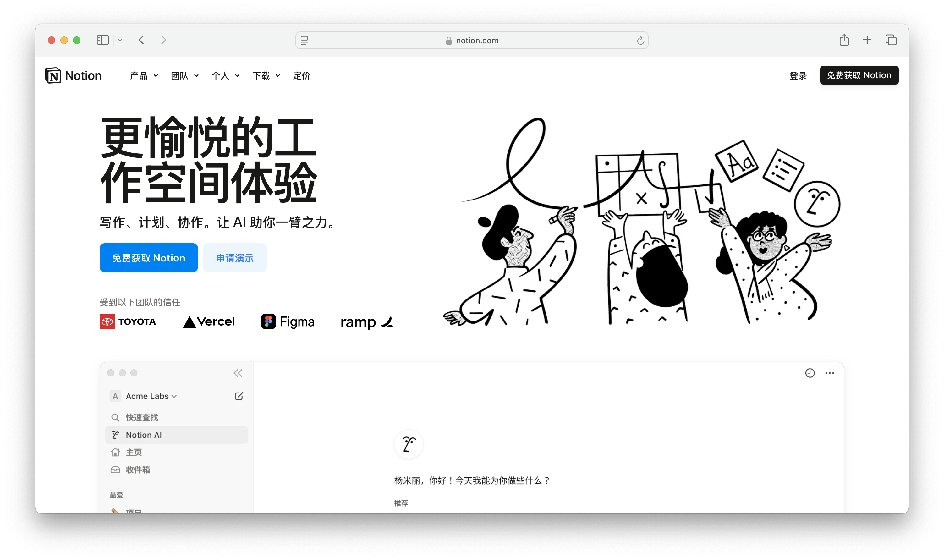Viewport: 944px width, 560px height.
Task: Open a new tab with the plus icon
Action: click(867, 40)
